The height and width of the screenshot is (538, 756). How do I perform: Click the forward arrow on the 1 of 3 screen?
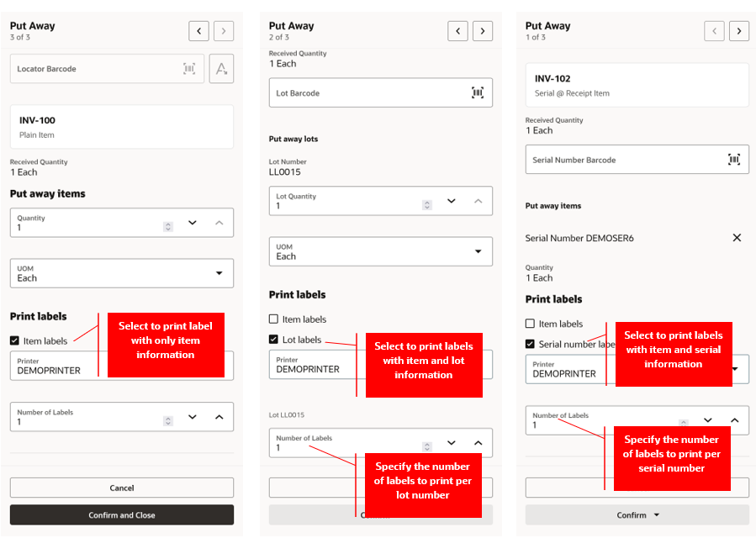tap(738, 30)
